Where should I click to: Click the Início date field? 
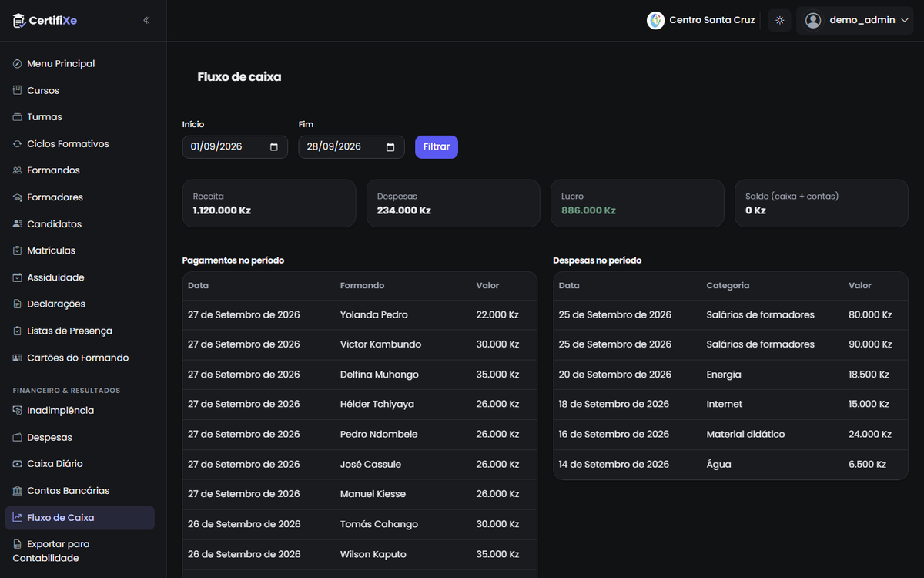(x=235, y=147)
